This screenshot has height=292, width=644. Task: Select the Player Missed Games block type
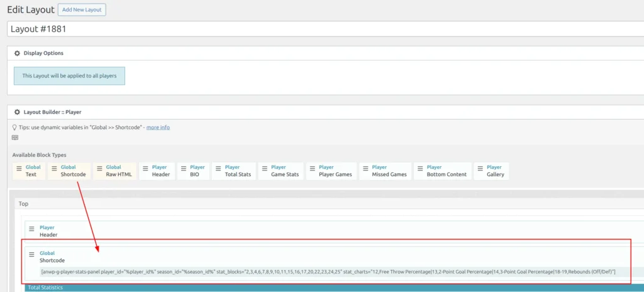(386, 171)
